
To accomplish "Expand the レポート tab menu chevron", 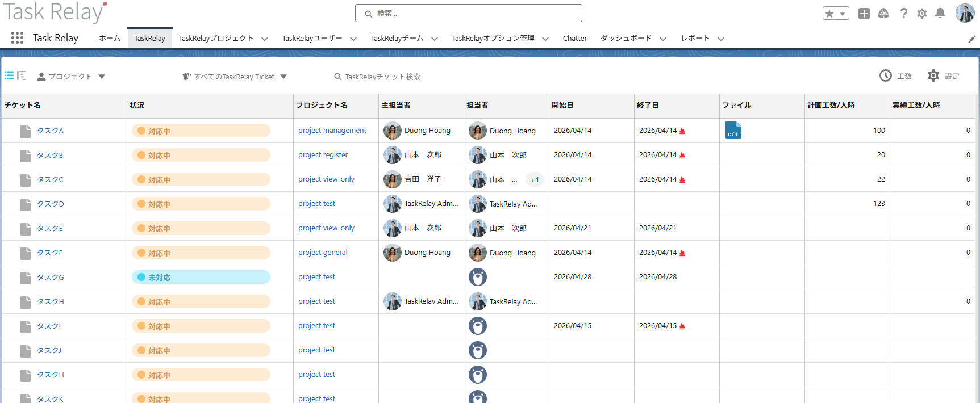I will point(721,39).
